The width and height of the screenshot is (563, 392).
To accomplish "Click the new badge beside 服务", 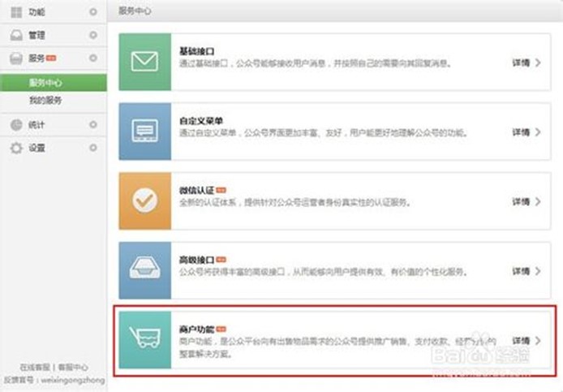I will point(51,58).
